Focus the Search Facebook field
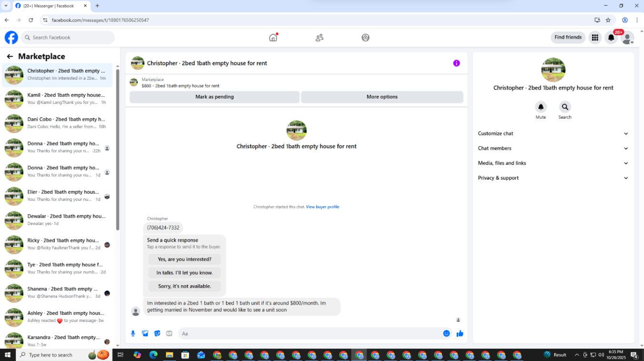This screenshot has width=644, height=361. pos(68,37)
